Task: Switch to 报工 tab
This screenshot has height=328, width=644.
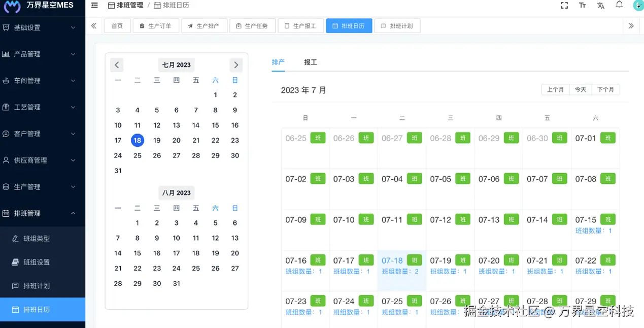Action: pos(311,62)
